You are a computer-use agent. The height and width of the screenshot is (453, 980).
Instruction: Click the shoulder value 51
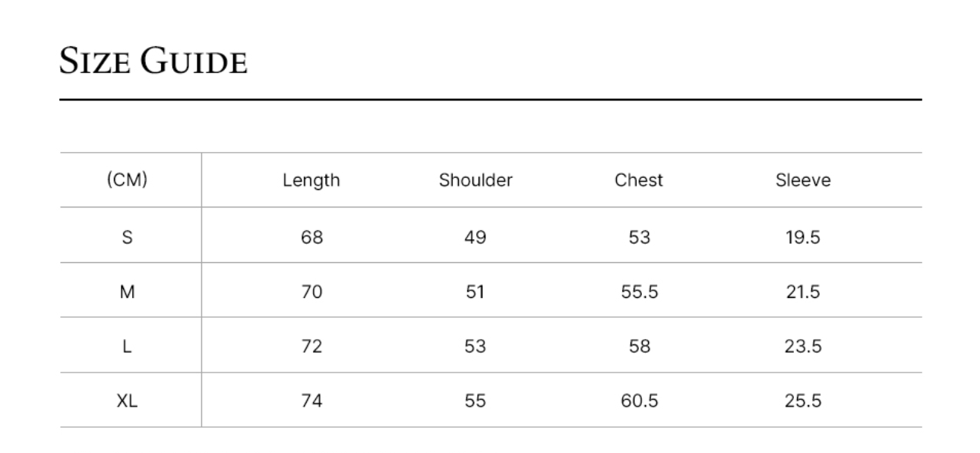476,292
